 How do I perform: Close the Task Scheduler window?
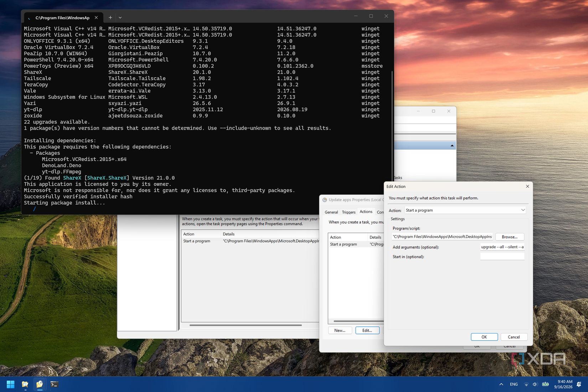click(x=449, y=111)
